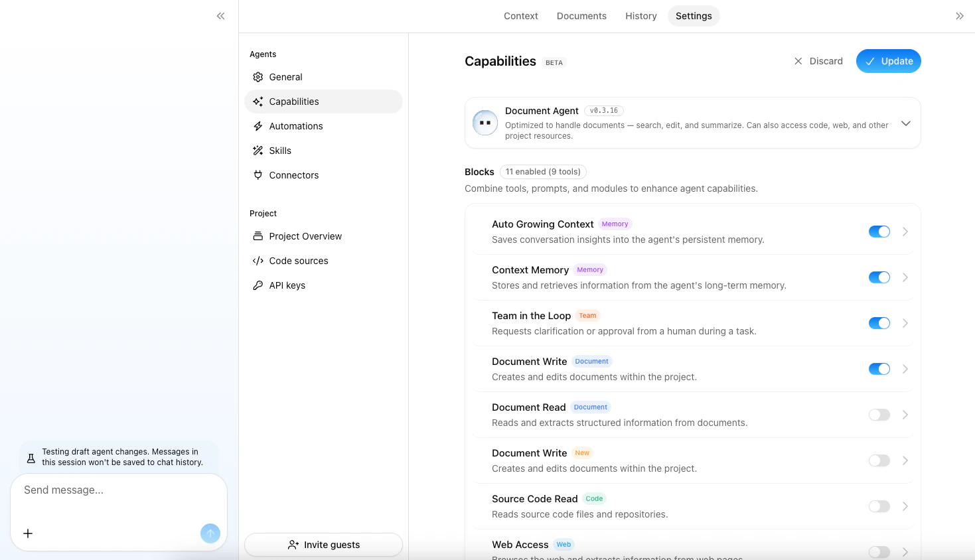Click the Code sources brackets icon

tap(258, 261)
